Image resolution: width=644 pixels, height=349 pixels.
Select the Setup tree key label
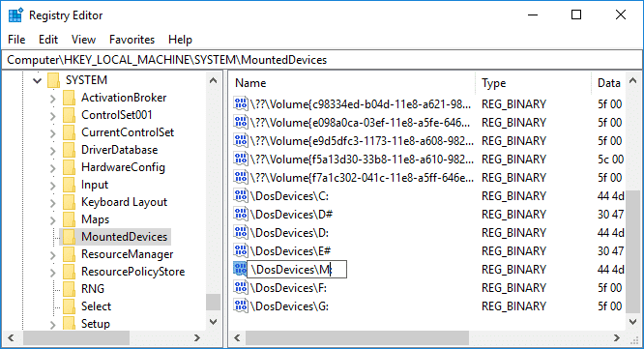pyautogui.click(x=96, y=324)
